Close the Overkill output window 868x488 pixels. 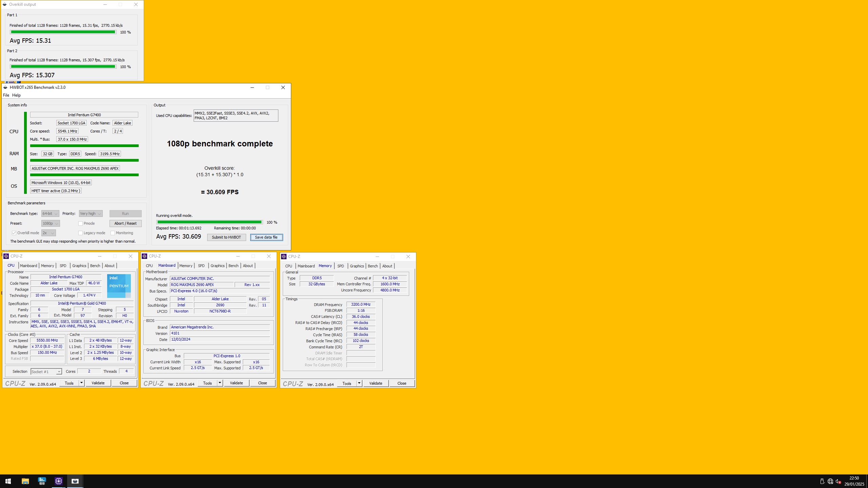click(x=136, y=4)
